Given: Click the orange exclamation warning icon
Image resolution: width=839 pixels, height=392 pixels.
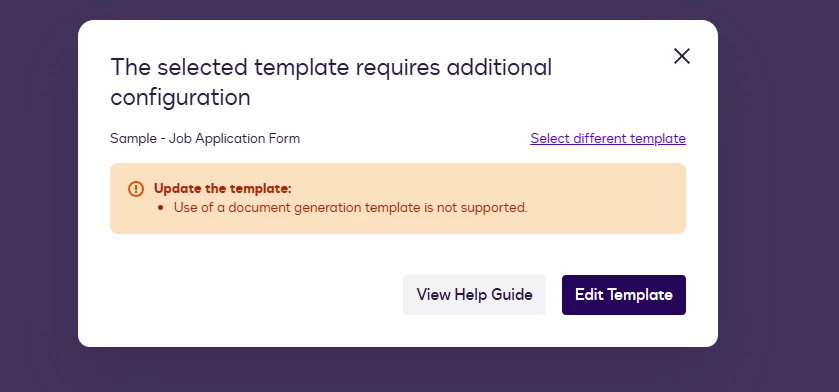Looking at the screenshot, I should click(x=136, y=189).
